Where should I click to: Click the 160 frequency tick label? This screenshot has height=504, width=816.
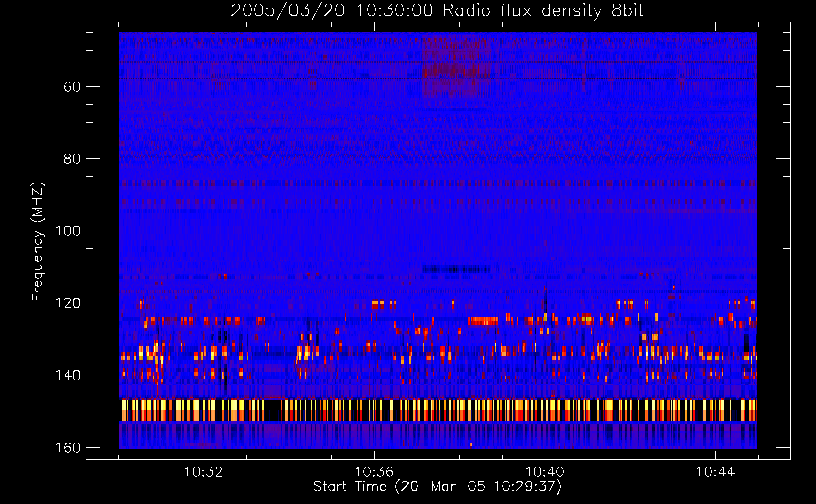coord(68,448)
